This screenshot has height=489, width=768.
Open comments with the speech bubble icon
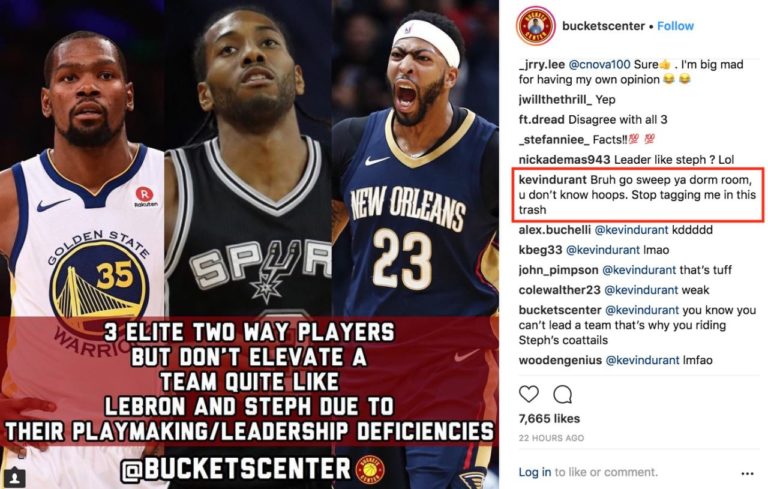point(562,394)
